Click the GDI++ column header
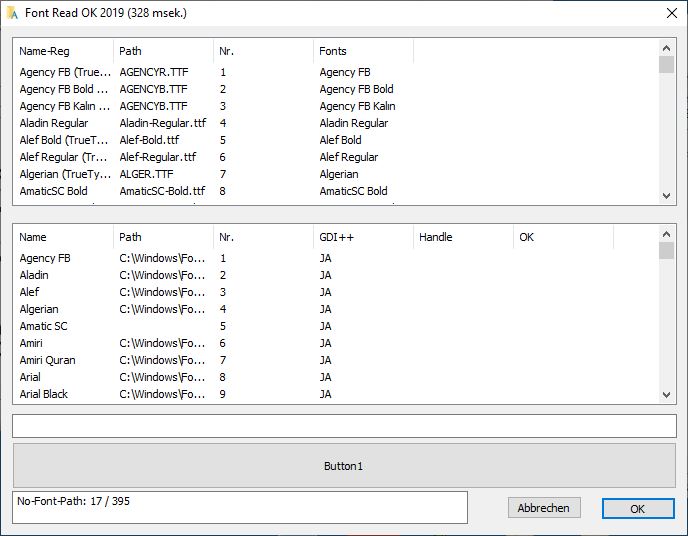 point(363,237)
